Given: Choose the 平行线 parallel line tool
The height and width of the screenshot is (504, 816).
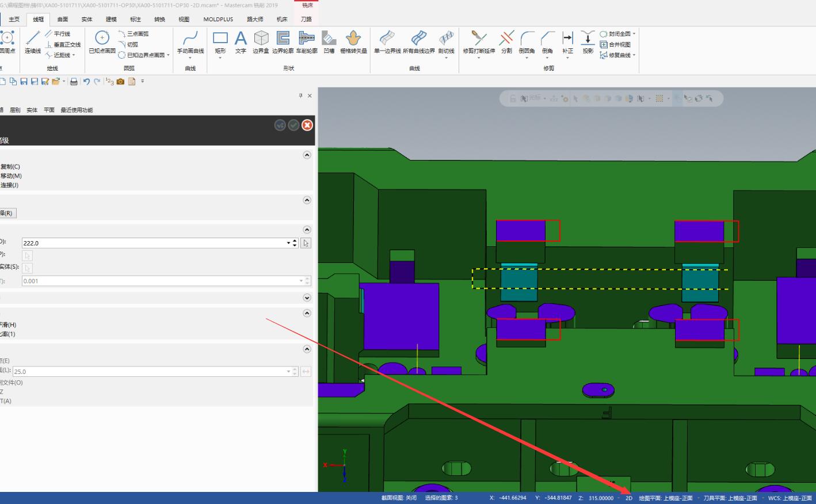Looking at the screenshot, I should click(x=58, y=34).
